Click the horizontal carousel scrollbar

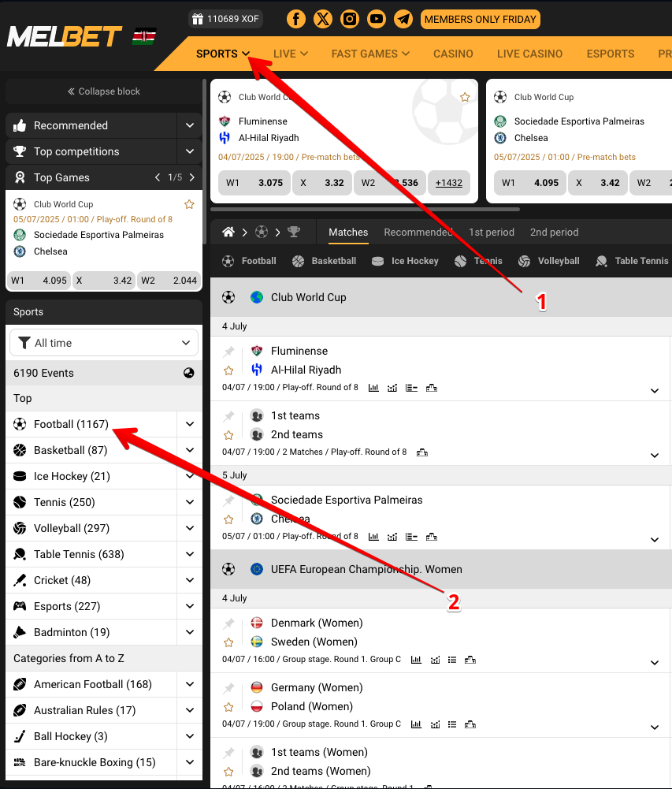point(366,209)
